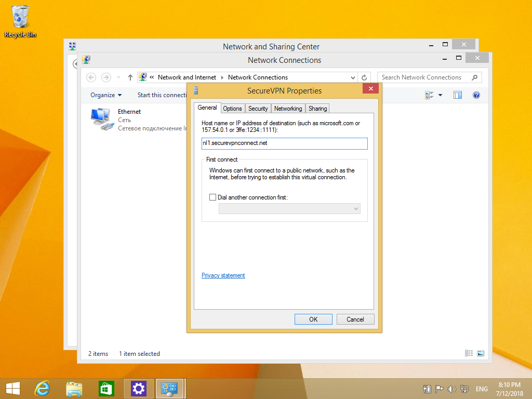
Task: Open the Recycle Bin on desktop
Action: pos(20,21)
